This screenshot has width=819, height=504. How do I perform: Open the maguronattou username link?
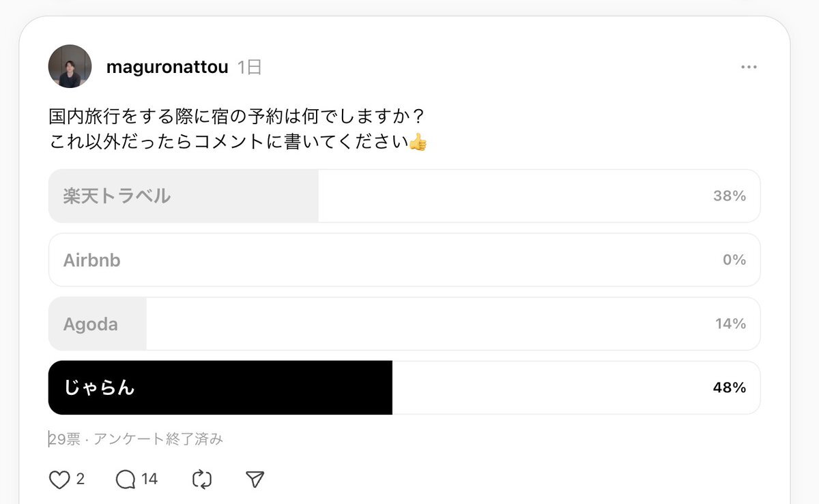pos(167,67)
